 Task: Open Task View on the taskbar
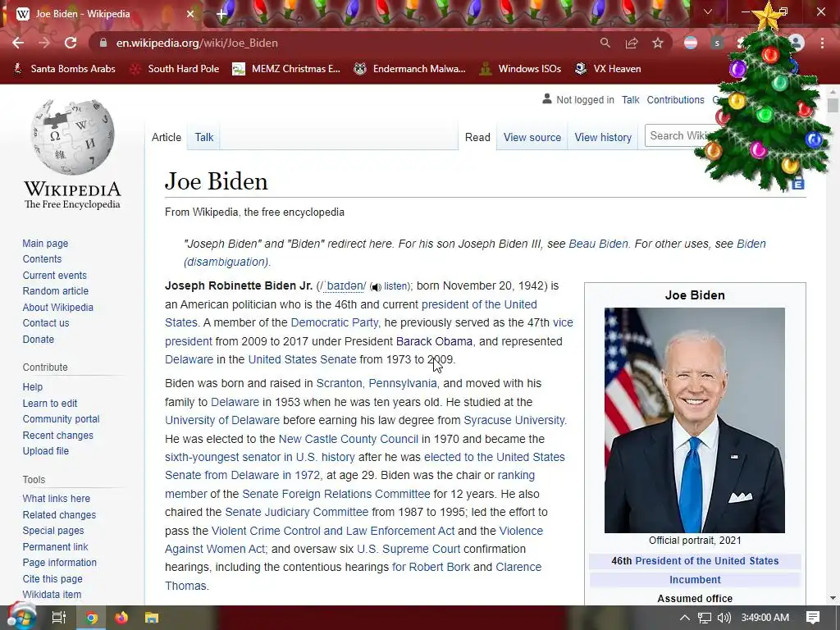tap(59, 618)
